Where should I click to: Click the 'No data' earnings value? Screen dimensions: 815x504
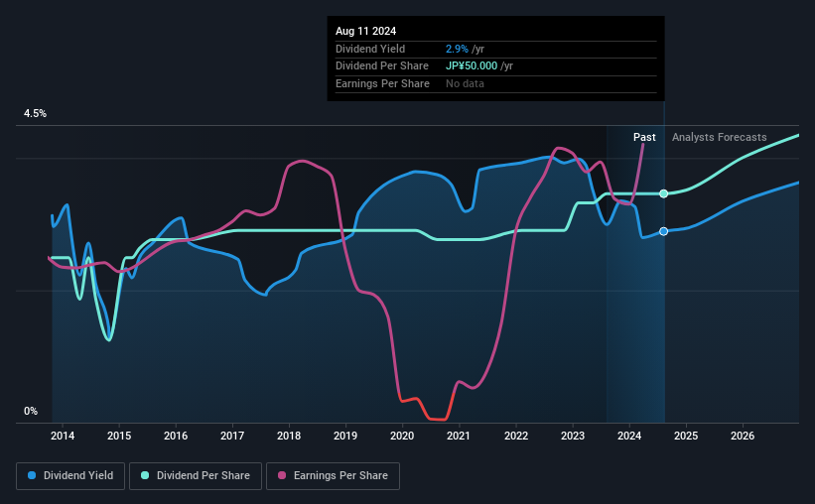pos(465,83)
